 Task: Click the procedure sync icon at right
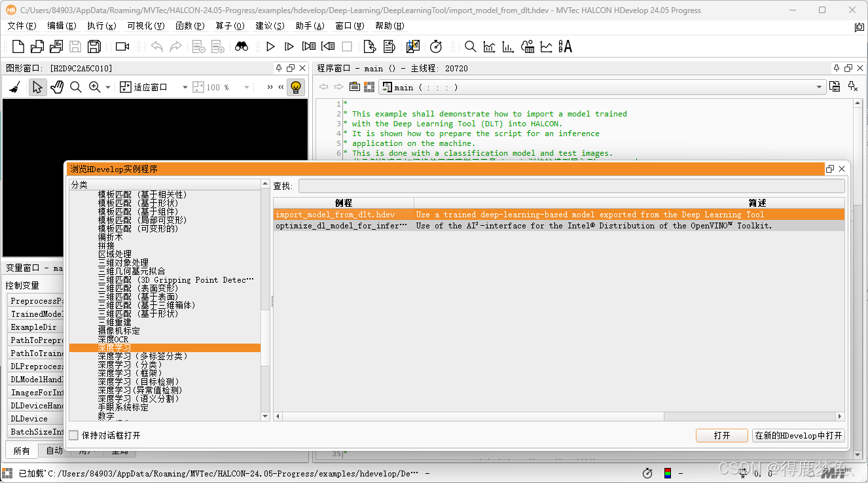(x=835, y=86)
